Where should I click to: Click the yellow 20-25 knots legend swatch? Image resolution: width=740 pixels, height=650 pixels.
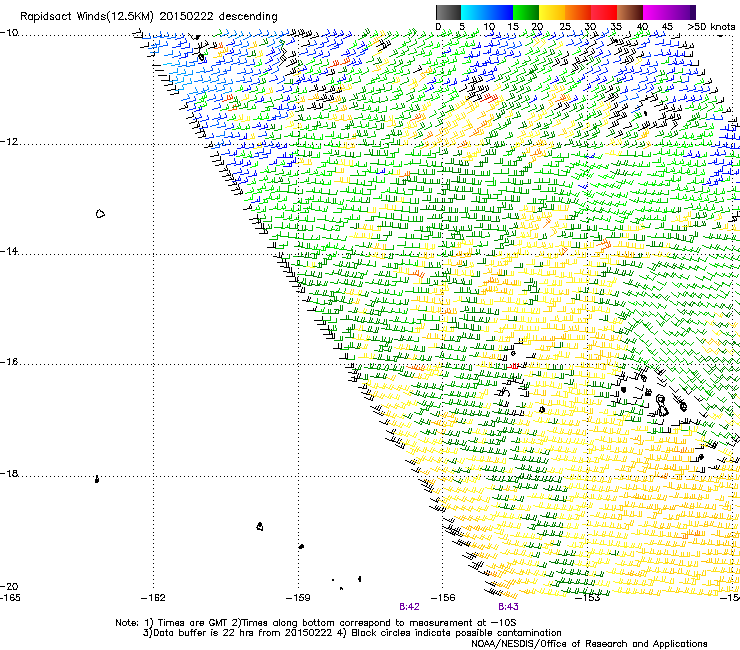552,12
